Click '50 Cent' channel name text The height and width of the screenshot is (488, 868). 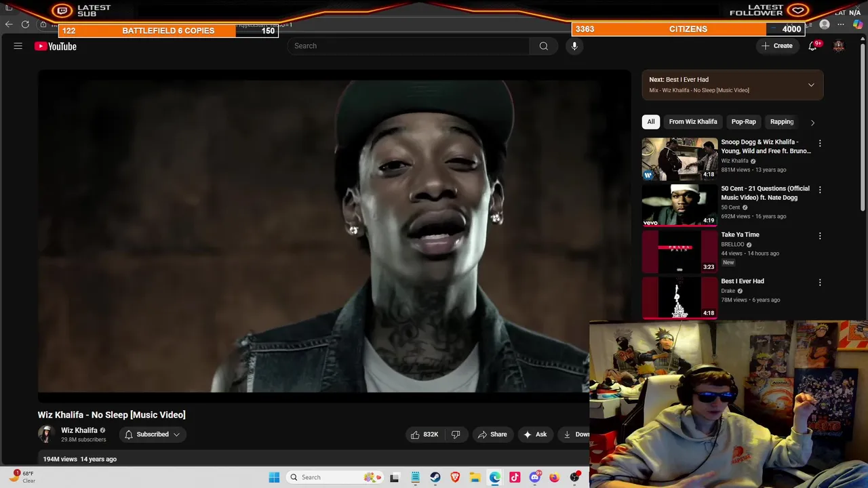pos(730,207)
